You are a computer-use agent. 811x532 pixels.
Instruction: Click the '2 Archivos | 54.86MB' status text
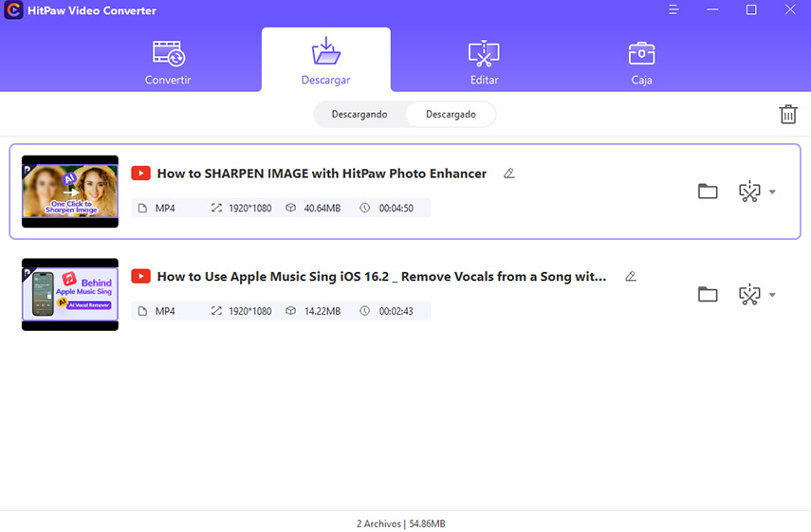pyautogui.click(x=401, y=523)
